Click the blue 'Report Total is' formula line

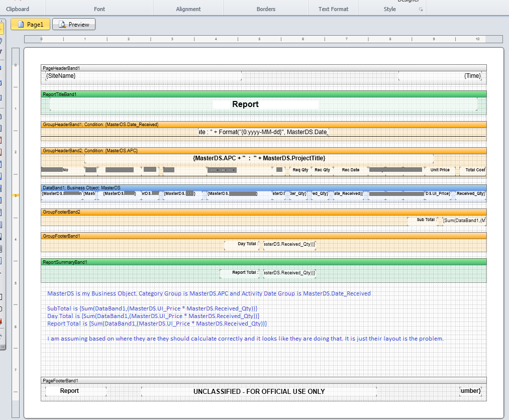point(157,323)
